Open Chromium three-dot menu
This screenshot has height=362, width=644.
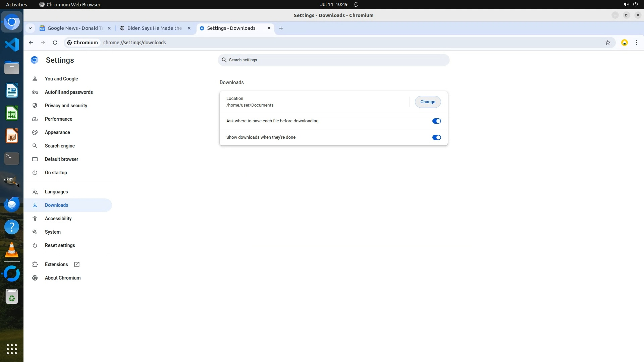(x=636, y=43)
